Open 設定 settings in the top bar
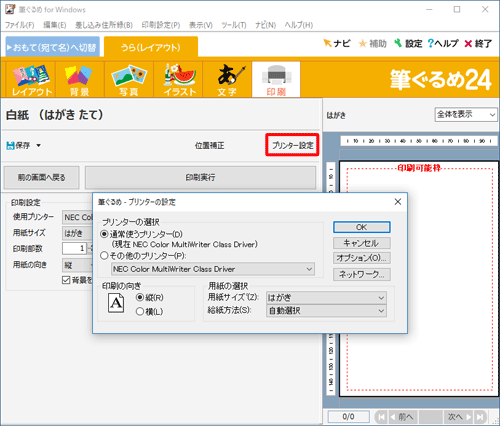This screenshot has height=426, width=500. [408, 43]
